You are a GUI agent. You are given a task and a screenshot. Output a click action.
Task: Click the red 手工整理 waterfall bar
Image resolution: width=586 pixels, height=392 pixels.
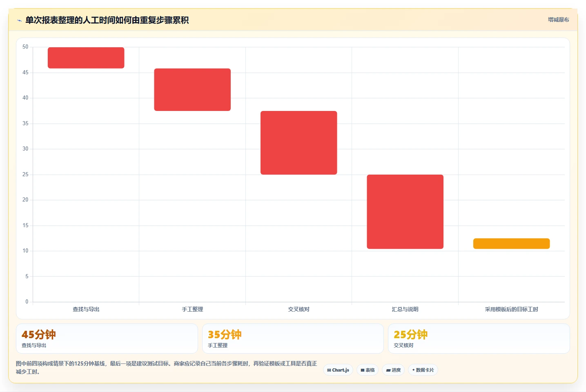point(192,90)
